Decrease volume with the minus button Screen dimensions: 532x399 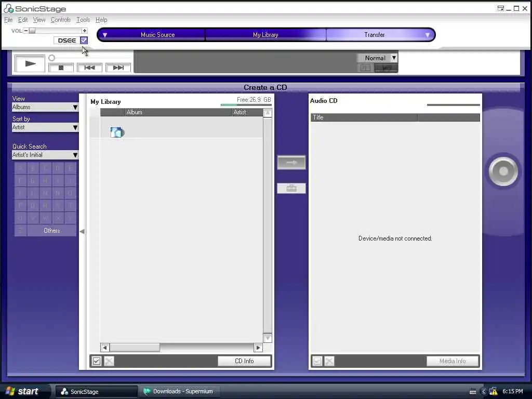[26, 31]
